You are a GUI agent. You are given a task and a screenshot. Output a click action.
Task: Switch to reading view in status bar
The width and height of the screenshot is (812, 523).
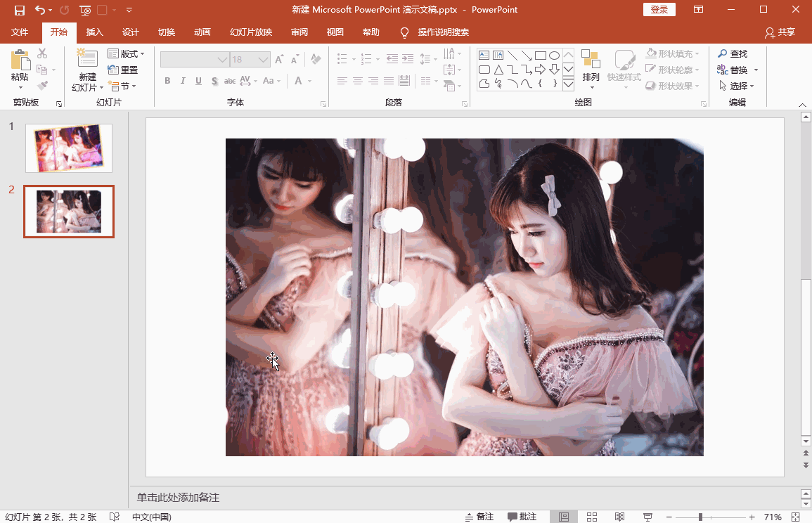coord(619,517)
